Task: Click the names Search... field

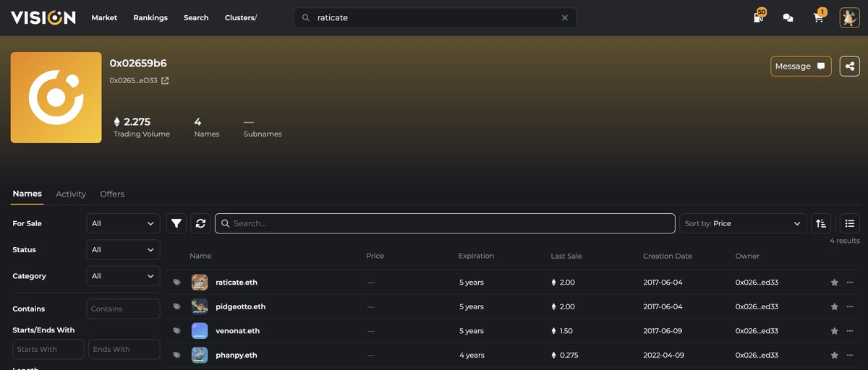Action: 445,223
